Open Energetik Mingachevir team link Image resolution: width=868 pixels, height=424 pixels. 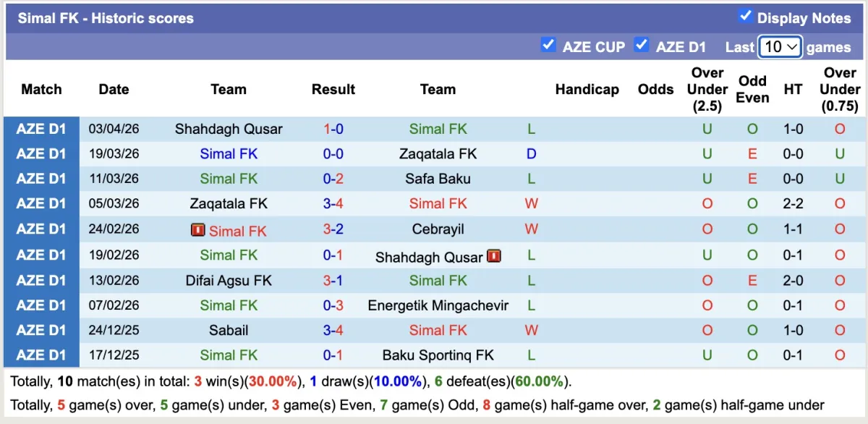click(x=438, y=305)
